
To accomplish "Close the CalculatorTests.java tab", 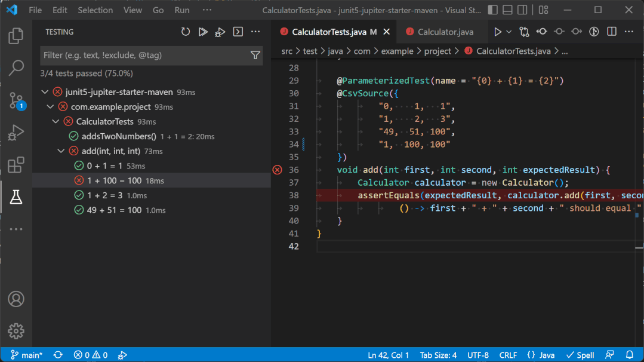I will (387, 32).
